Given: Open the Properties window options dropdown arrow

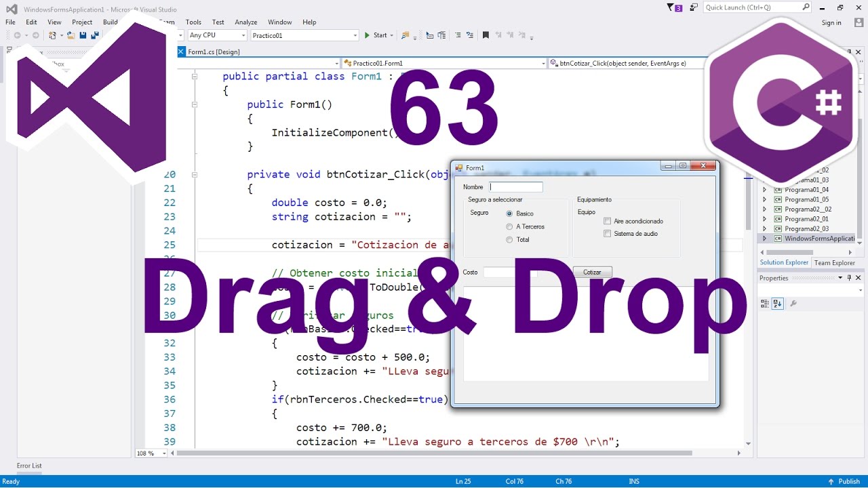Looking at the screenshot, I should pos(840,278).
